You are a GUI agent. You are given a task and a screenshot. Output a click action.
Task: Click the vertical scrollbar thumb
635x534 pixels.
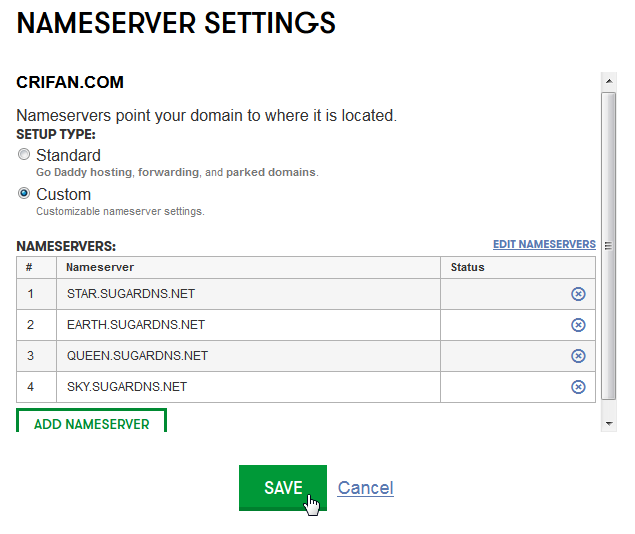click(x=608, y=240)
